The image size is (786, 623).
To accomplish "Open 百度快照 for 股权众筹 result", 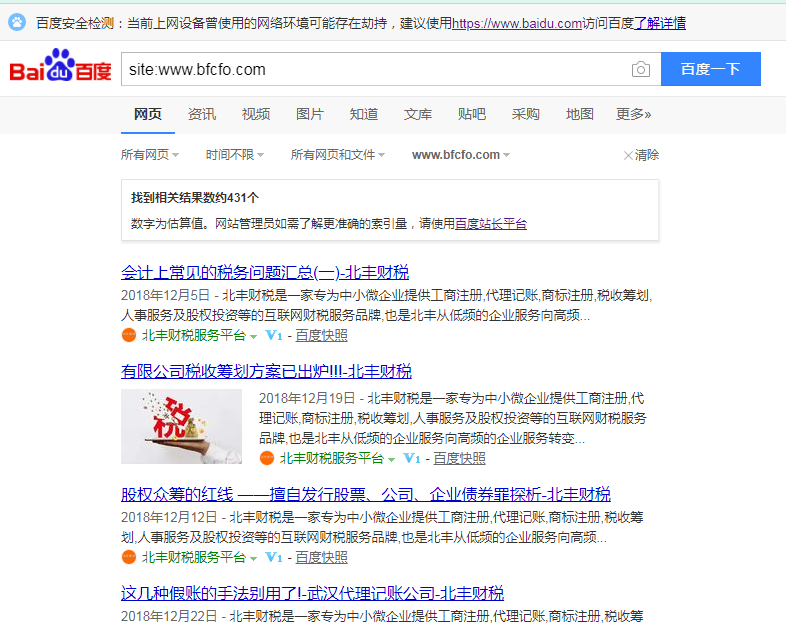I will tap(321, 557).
